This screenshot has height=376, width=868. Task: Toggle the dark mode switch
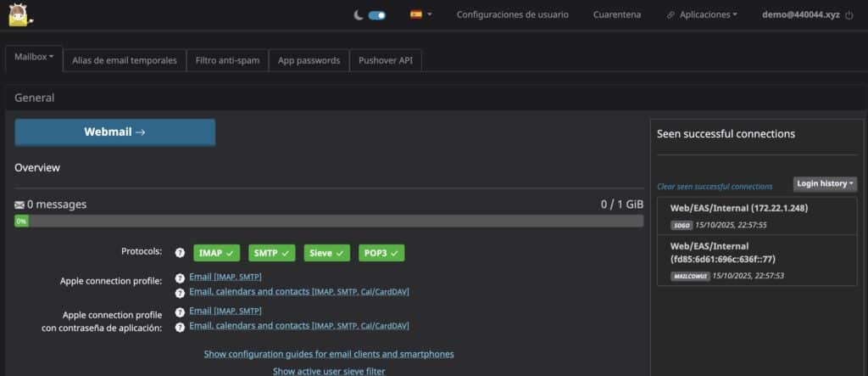[376, 14]
